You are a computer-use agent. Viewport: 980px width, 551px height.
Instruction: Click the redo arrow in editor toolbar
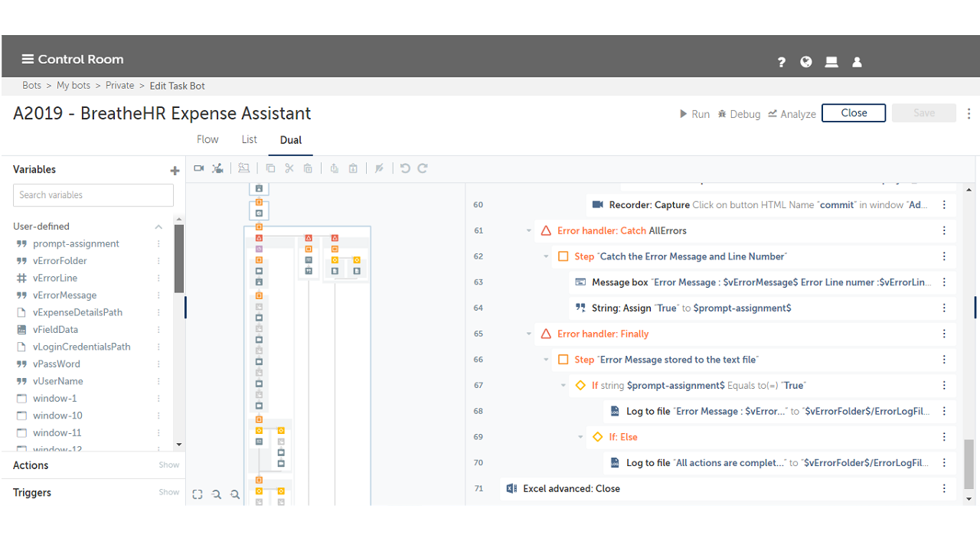(423, 168)
